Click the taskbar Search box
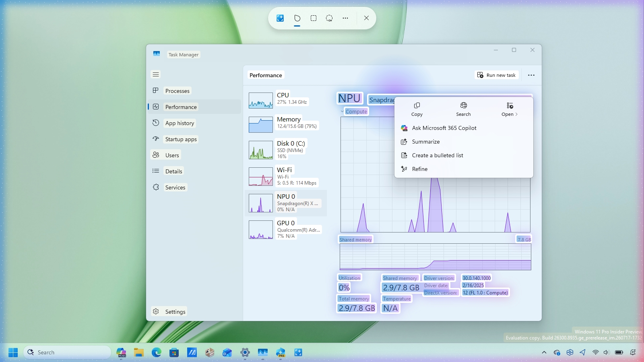Screen dimensions: 644x362 (x=67, y=352)
